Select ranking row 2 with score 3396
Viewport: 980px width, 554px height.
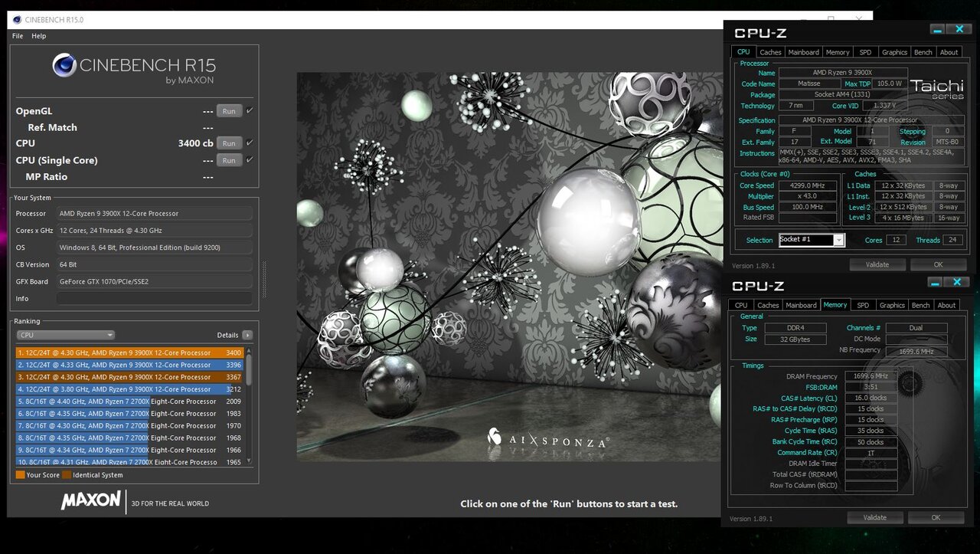[130, 365]
